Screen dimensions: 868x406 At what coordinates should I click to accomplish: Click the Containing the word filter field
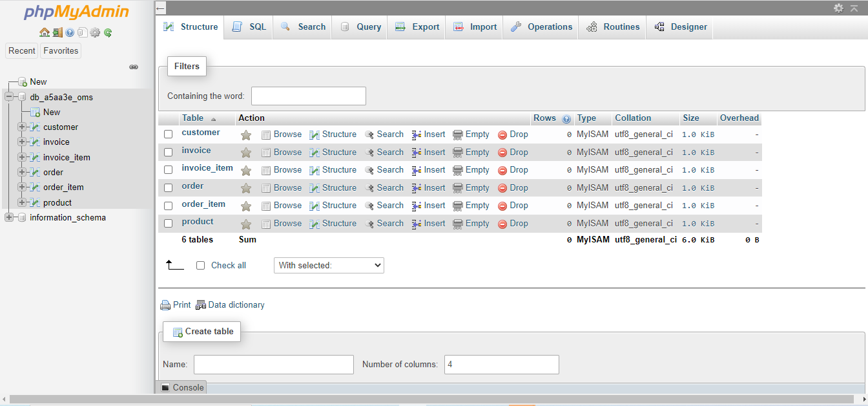point(309,96)
